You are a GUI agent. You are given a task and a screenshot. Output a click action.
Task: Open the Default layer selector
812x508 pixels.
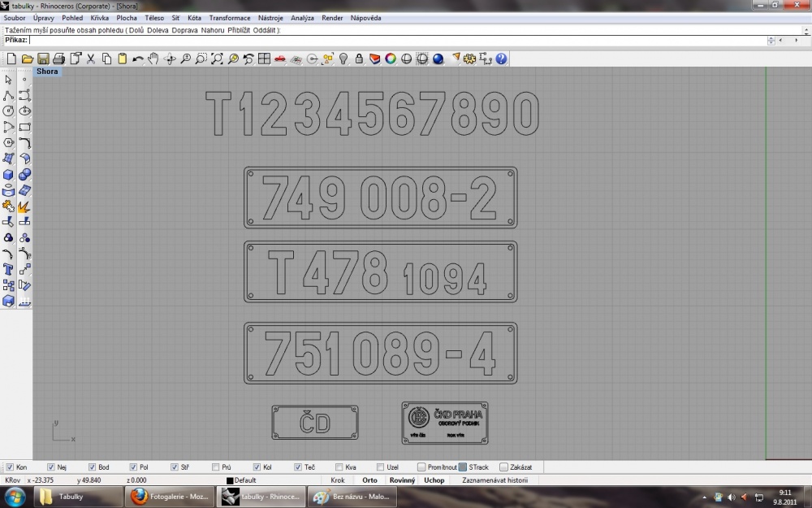point(241,480)
